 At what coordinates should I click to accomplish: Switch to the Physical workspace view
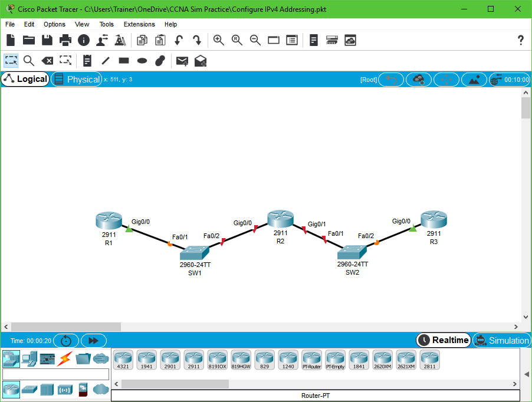click(77, 80)
